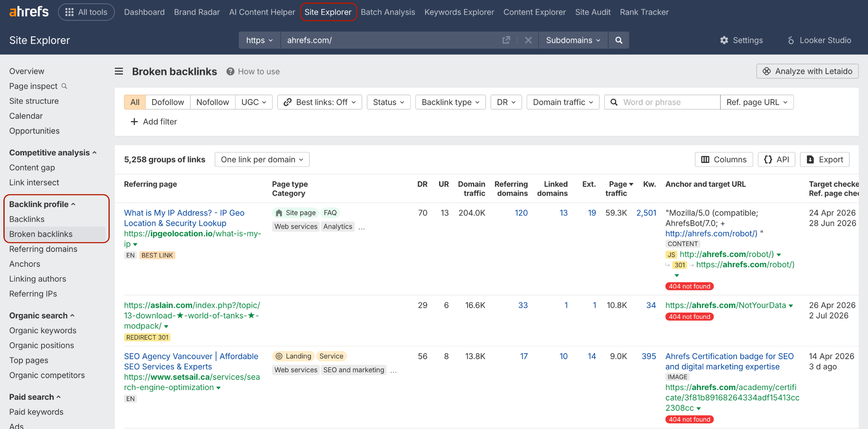Click the JS tag next to ahrefs.com/robot/

tap(671, 255)
